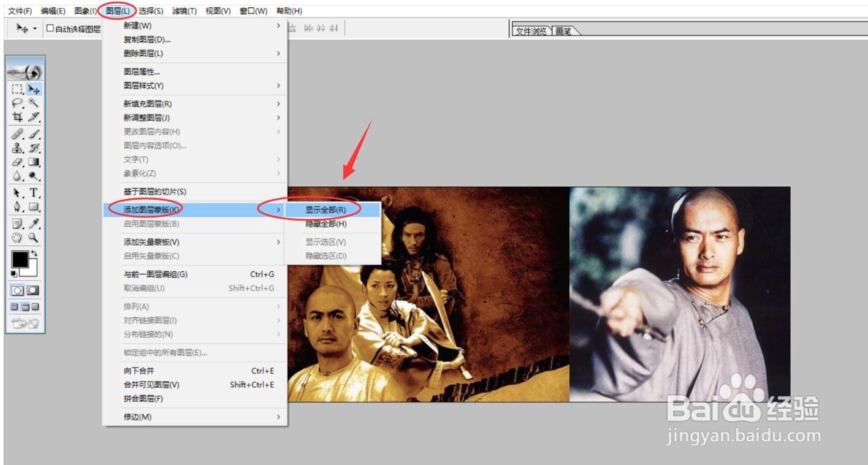Click Jump to ImageReady button
This screenshot has height=465, width=868.
tap(25, 324)
